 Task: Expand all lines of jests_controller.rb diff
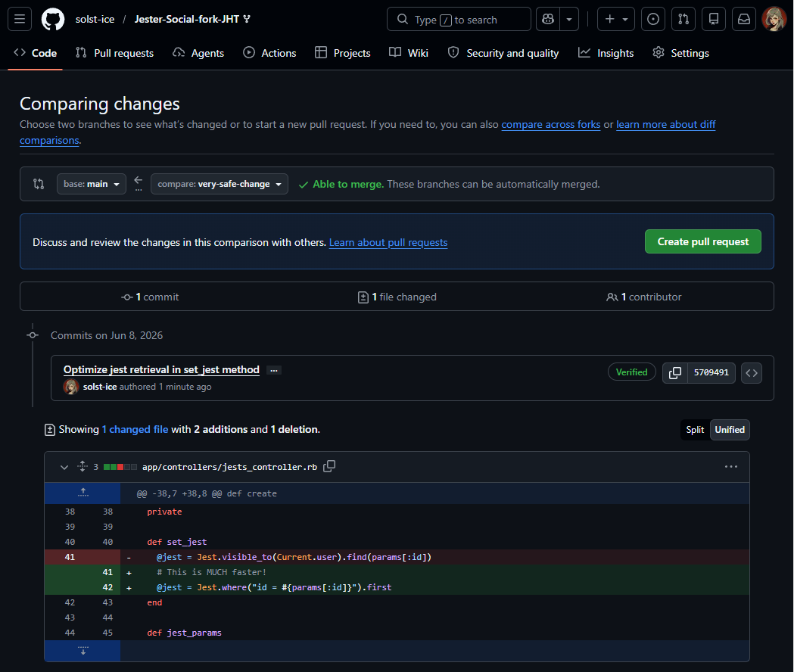tap(83, 466)
